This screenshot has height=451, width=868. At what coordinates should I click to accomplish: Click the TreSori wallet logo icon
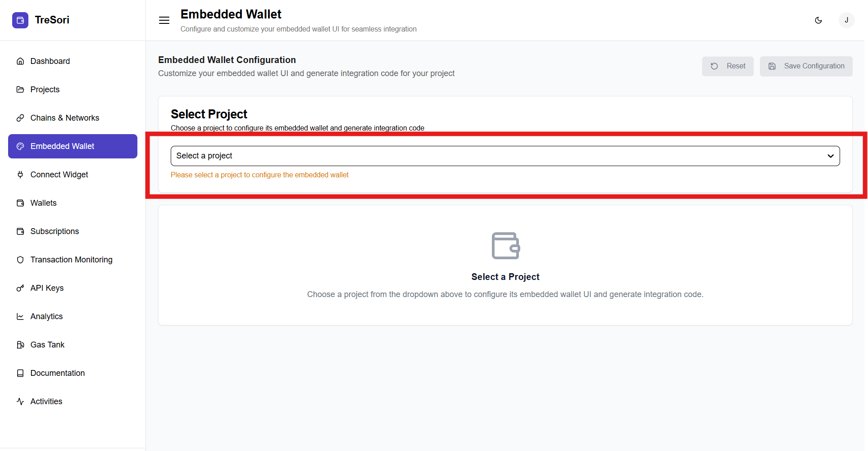click(x=20, y=20)
